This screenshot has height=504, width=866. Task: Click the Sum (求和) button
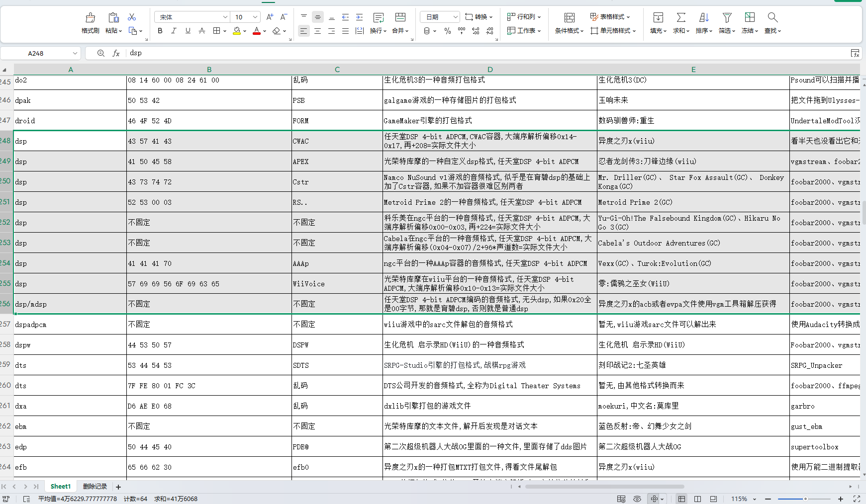pos(681,23)
